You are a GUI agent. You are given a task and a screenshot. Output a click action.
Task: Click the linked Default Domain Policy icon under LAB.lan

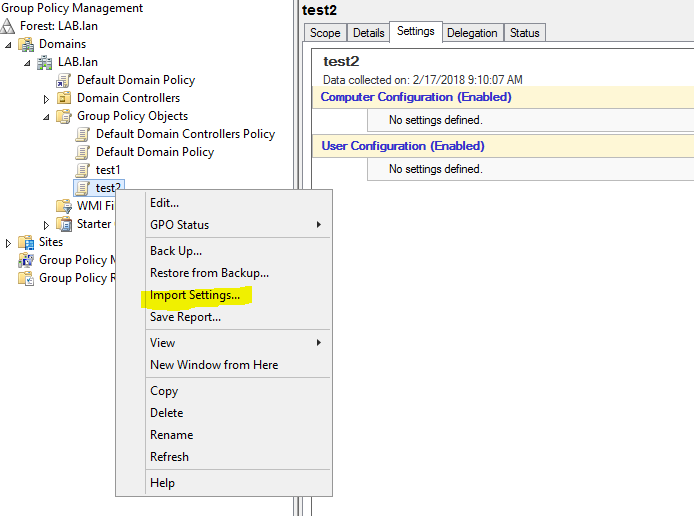pos(63,81)
